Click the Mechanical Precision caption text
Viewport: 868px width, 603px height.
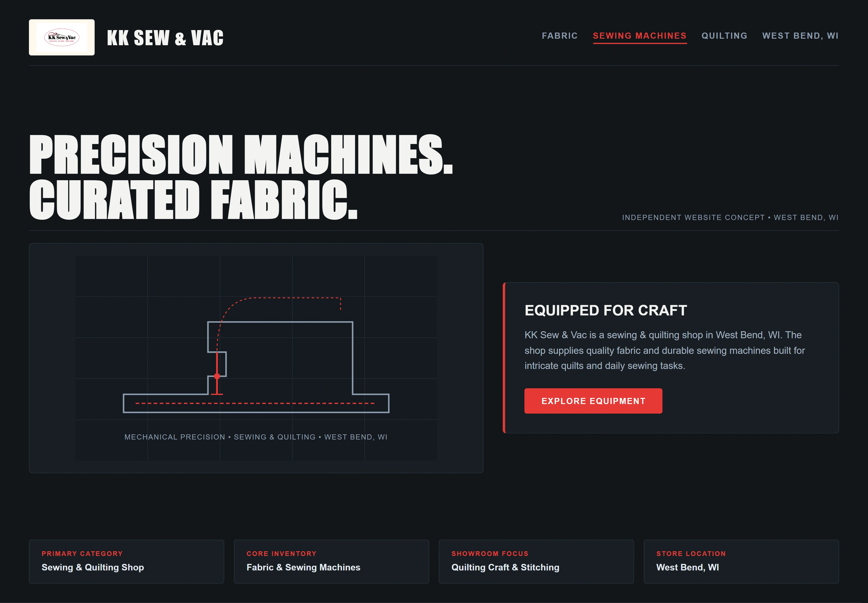tap(256, 437)
